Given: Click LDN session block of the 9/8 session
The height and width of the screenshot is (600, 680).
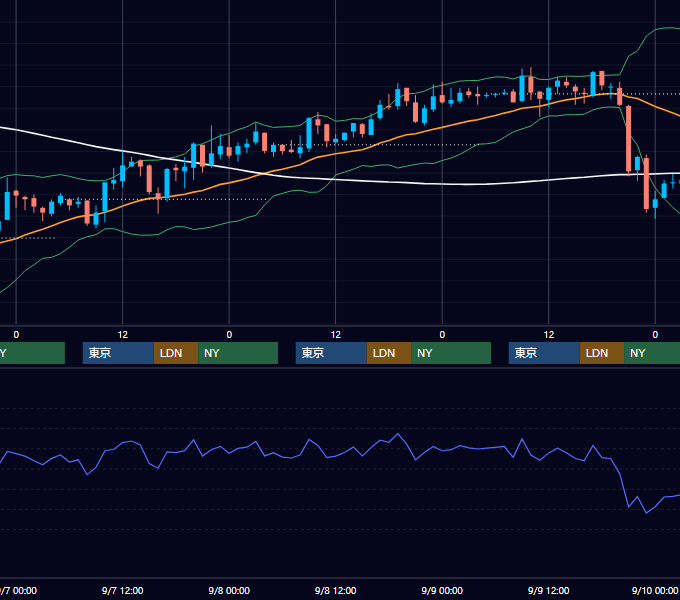Looking at the screenshot, I should click(389, 353).
